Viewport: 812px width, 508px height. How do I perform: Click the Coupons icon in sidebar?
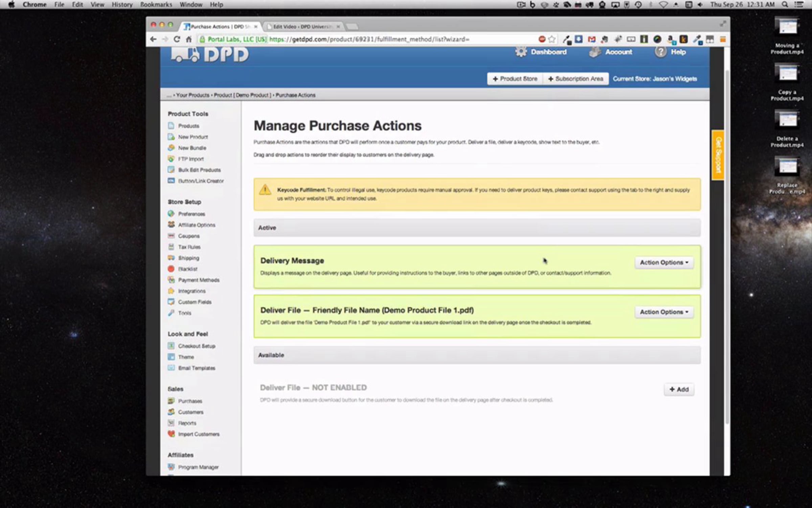click(x=171, y=236)
